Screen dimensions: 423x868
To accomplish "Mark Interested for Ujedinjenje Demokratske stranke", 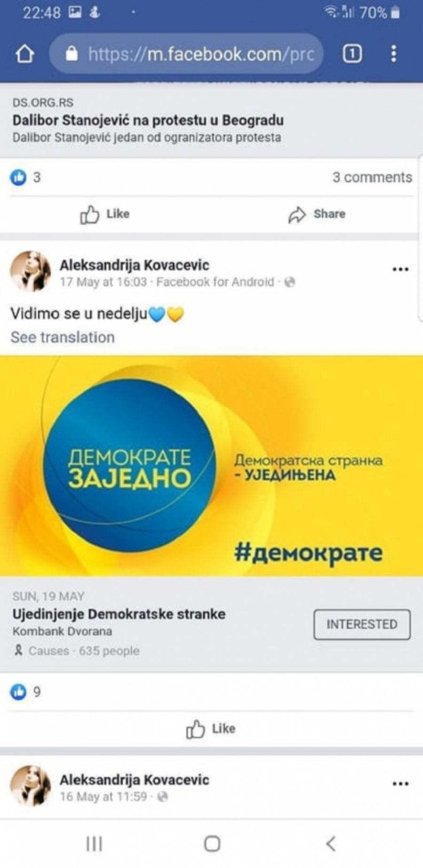I will pos(362,625).
